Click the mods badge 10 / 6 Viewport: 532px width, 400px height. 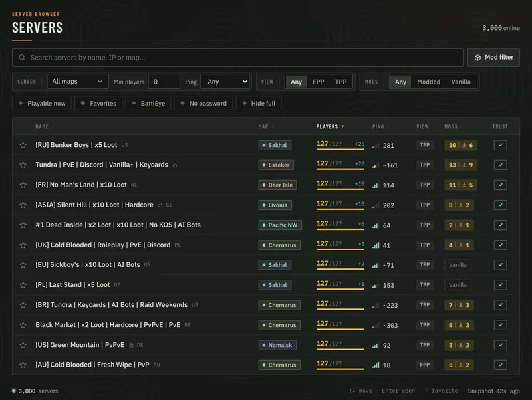pyautogui.click(x=460, y=145)
